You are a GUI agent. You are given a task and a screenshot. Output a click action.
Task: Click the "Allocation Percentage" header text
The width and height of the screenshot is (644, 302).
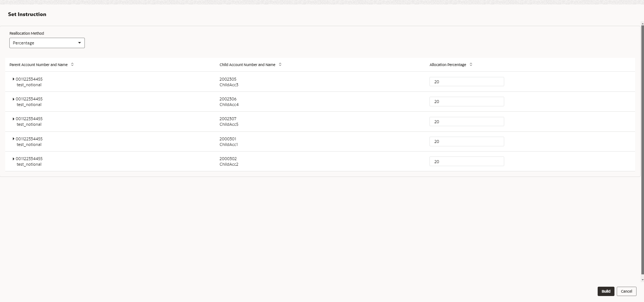coord(448,65)
